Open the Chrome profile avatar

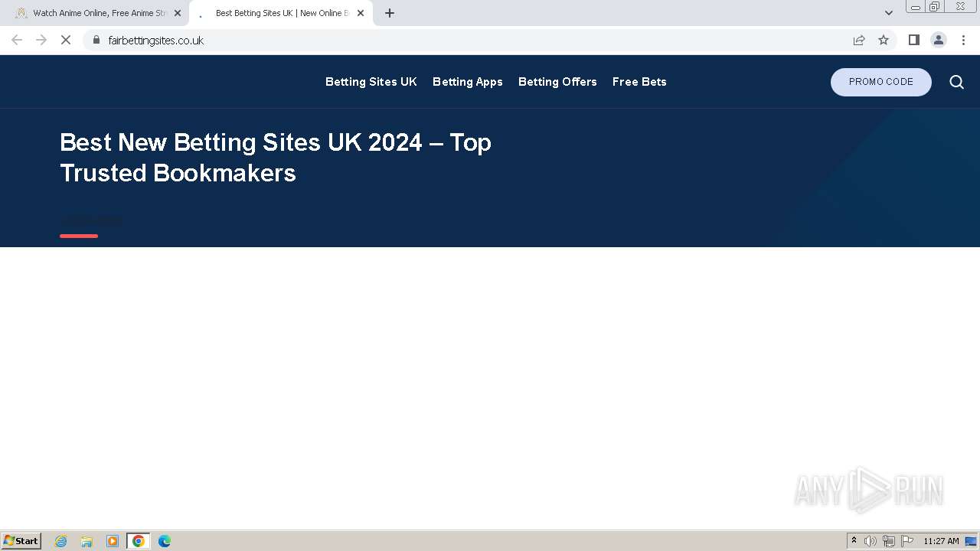pos(939,40)
